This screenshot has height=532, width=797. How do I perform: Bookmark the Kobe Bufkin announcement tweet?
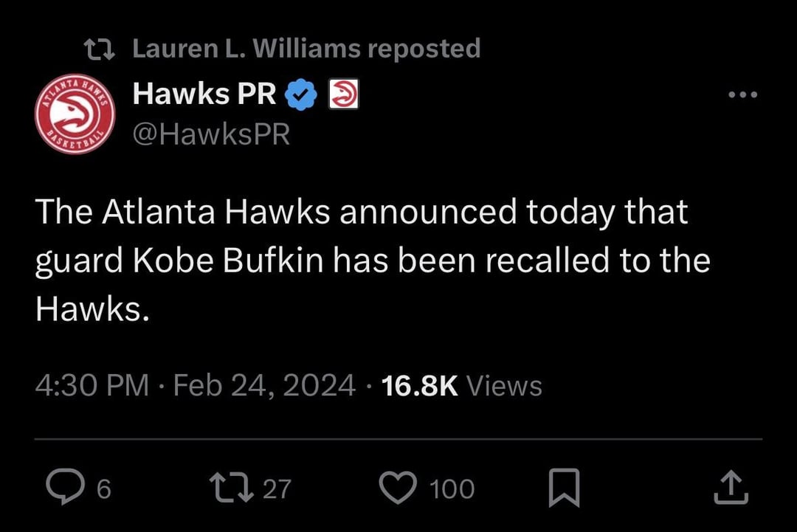564,488
